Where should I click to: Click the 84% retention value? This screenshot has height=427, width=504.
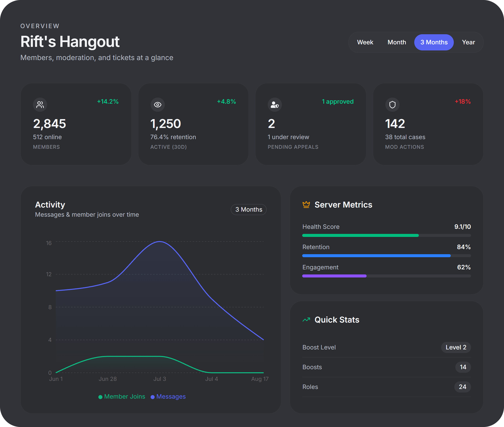point(464,247)
